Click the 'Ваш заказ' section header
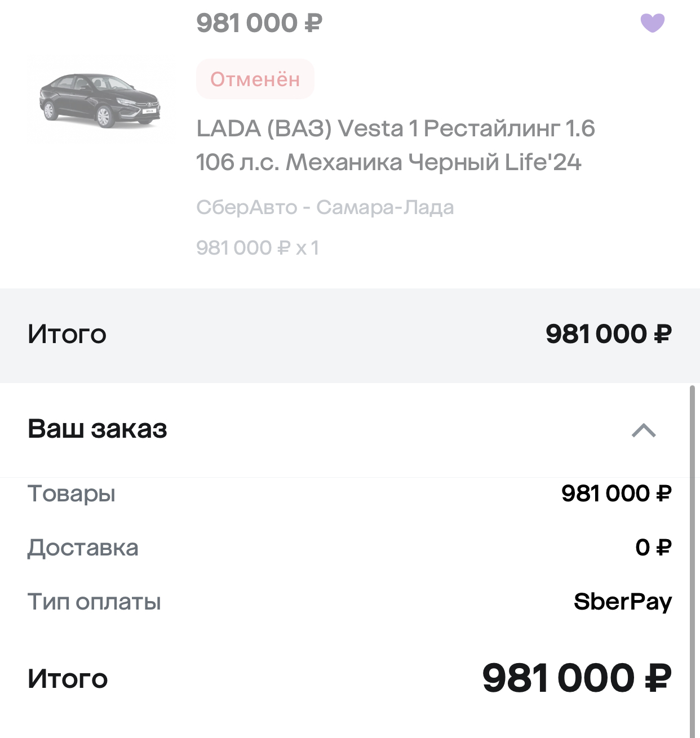 click(x=98, y=429)
